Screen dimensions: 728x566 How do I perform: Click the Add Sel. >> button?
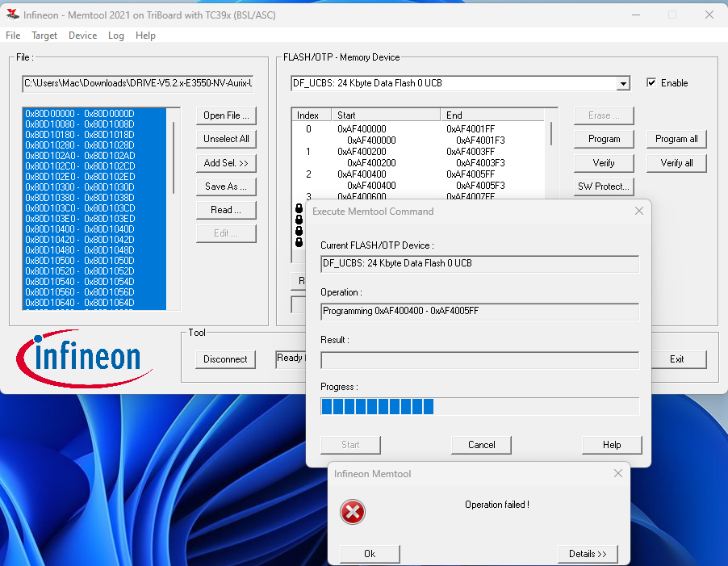[x=226, y=163]
